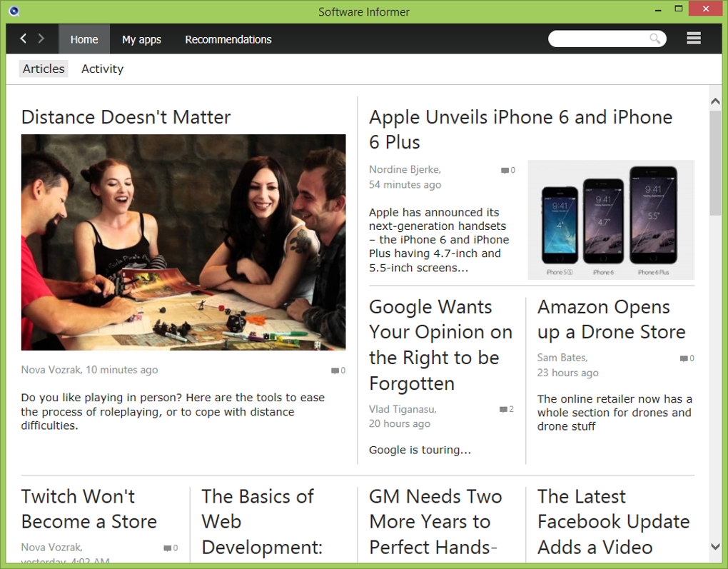Open the My apps tab
This screenshot has width=728, height=569.
[x=141, y=39]
